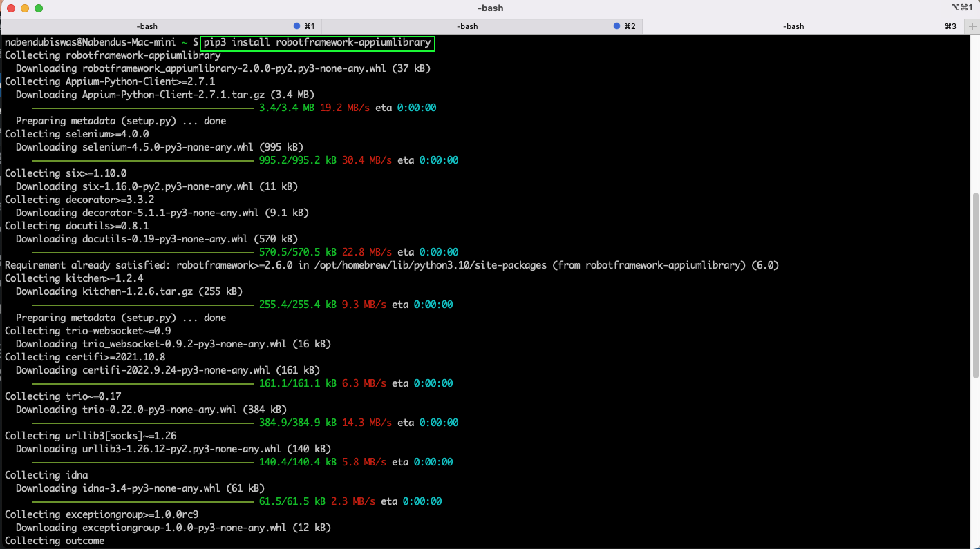
Task: Click the line 'Collecting urllib3[socks]~=1.26'
Action: (91, 436)
